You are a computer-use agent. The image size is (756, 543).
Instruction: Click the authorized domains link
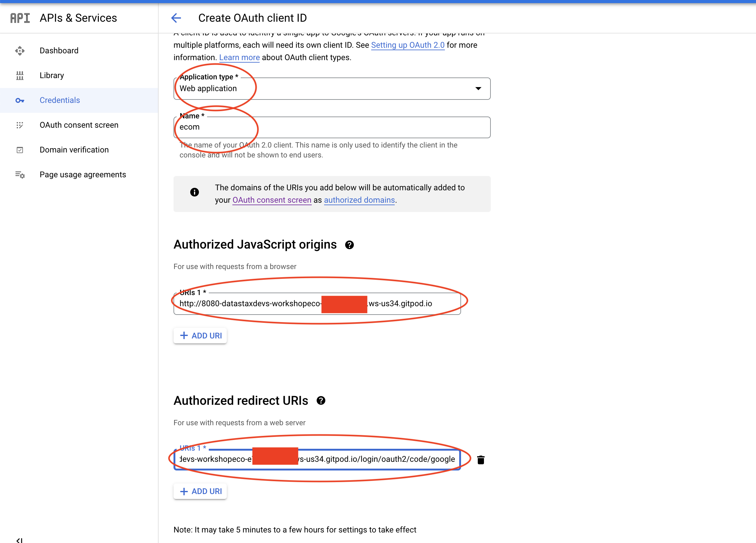359,200
